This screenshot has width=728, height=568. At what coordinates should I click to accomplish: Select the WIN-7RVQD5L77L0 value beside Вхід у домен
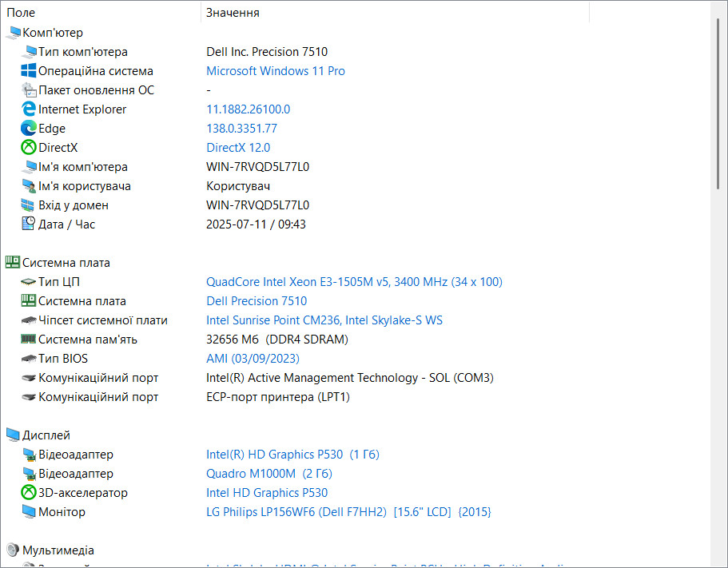(257, 205)
